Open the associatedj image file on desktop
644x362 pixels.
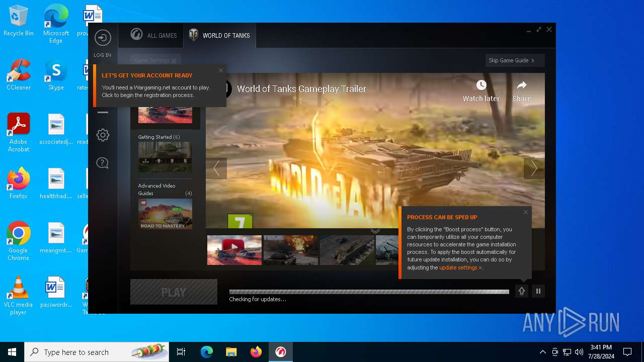pos(56,129)
